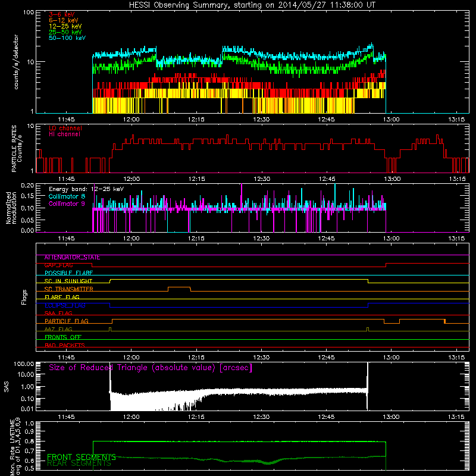Click the 0.01 tick on SAS axis
Screen dimensions: 476x476
pyautogui.click(x=27, y=409)
